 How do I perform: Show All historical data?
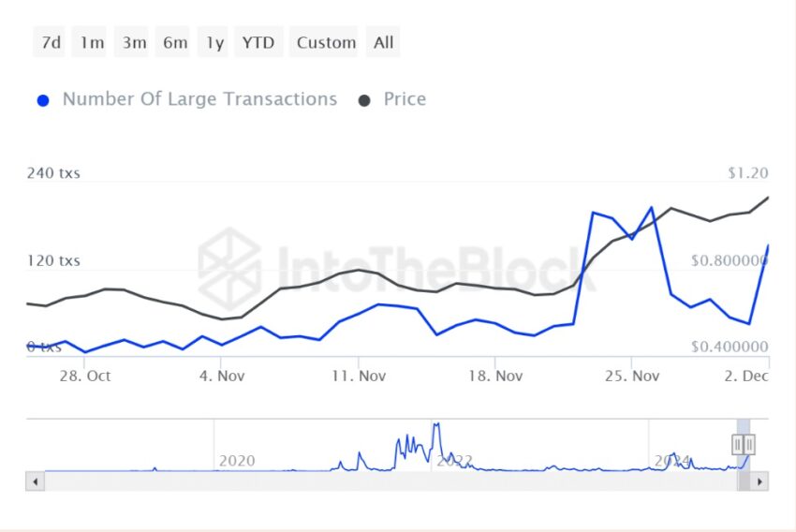(383, 42)
